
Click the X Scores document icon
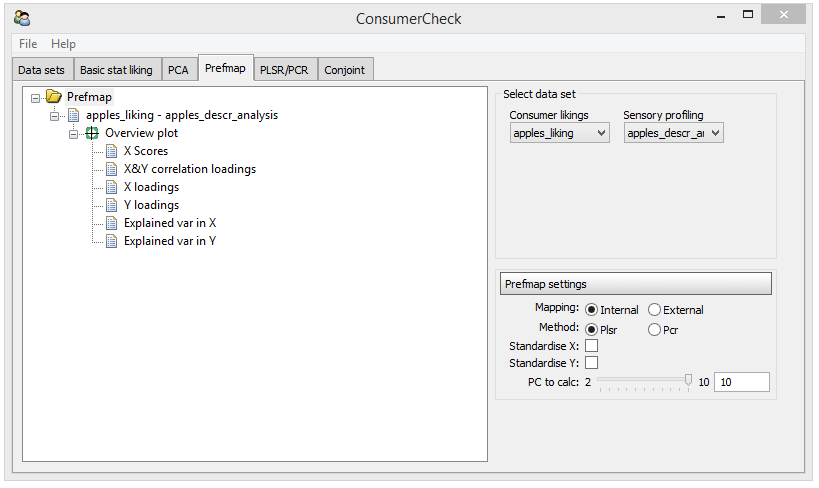coord(111,151)
